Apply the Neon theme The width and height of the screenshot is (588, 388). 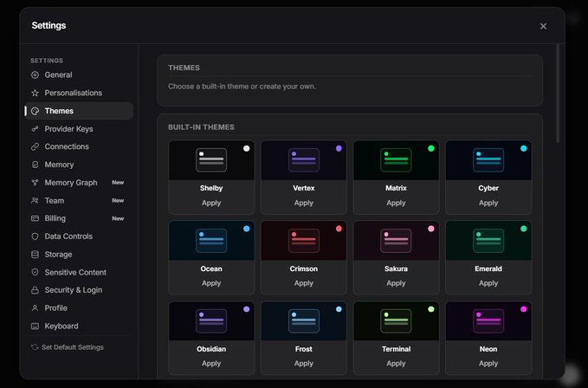click(x=488, y=363)
